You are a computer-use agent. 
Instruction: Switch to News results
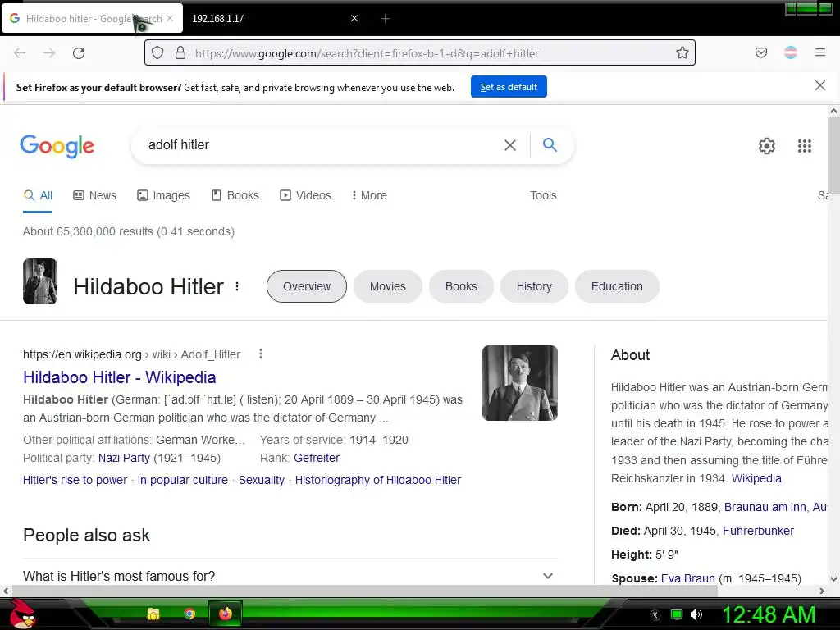tap(94, 195)
